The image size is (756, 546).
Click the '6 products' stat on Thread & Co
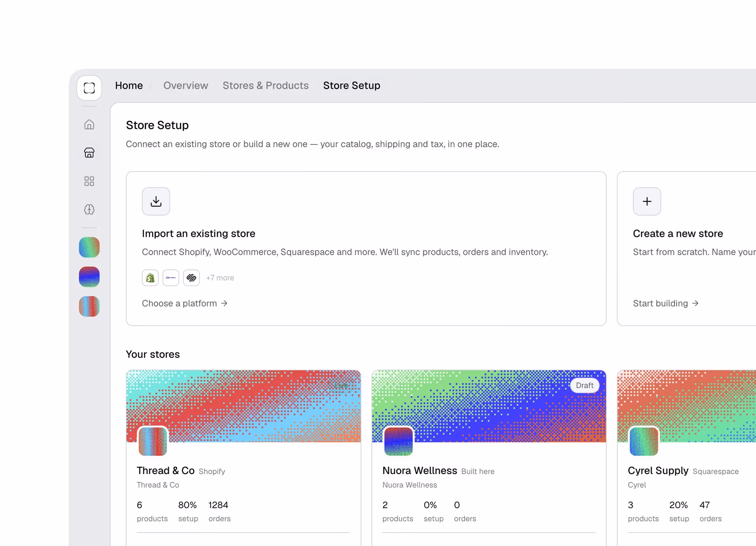152,512
